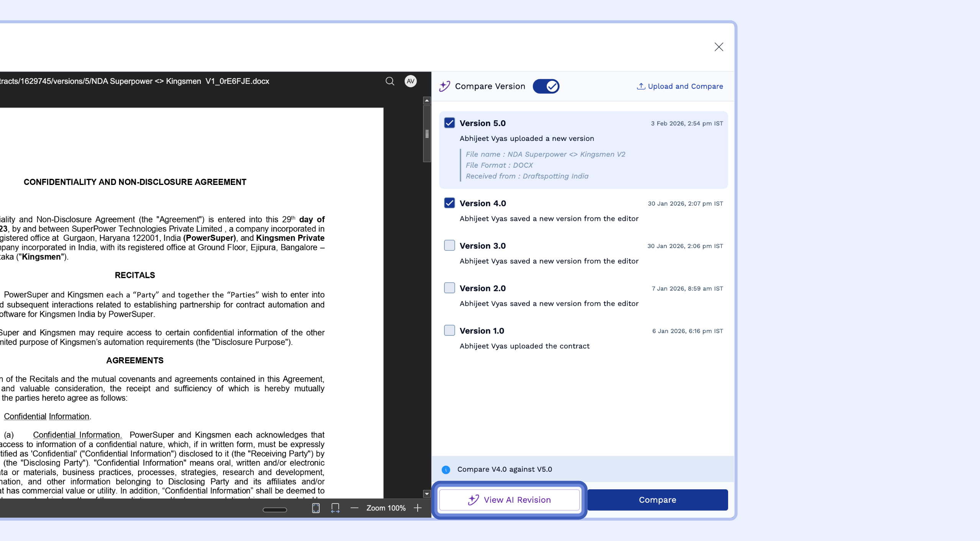Viewport: 980px width, 541px height.
Task: Tick the Version 2.0 checkbox
Action: tap(449, 288)
